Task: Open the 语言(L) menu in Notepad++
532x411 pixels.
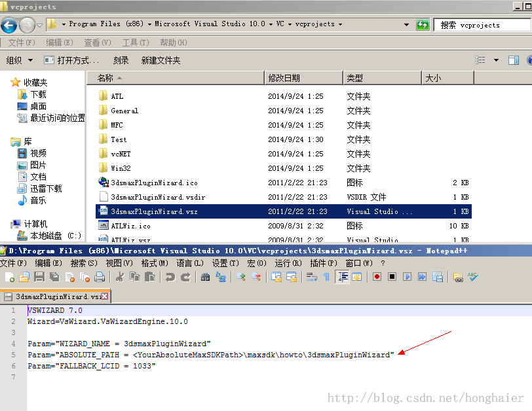Action: tap(190, 263)
